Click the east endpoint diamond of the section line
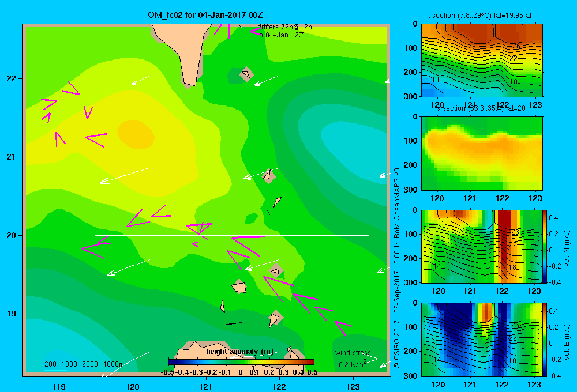Viewport: 577px width, 392px height. pos(368,235)
